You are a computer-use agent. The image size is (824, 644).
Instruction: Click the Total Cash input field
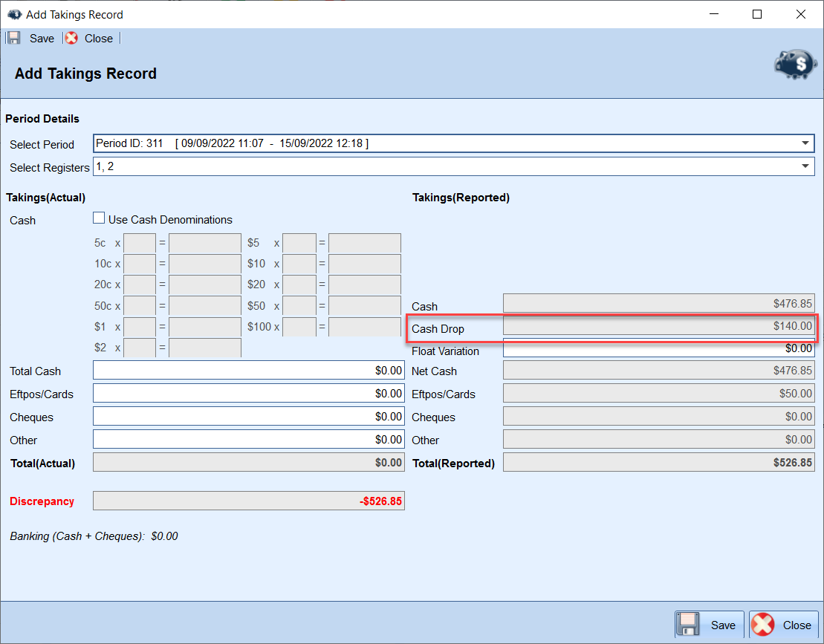(x=248, y=371)
